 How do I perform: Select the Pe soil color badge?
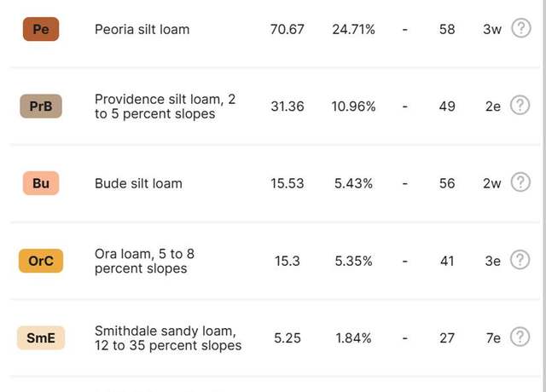41,29
